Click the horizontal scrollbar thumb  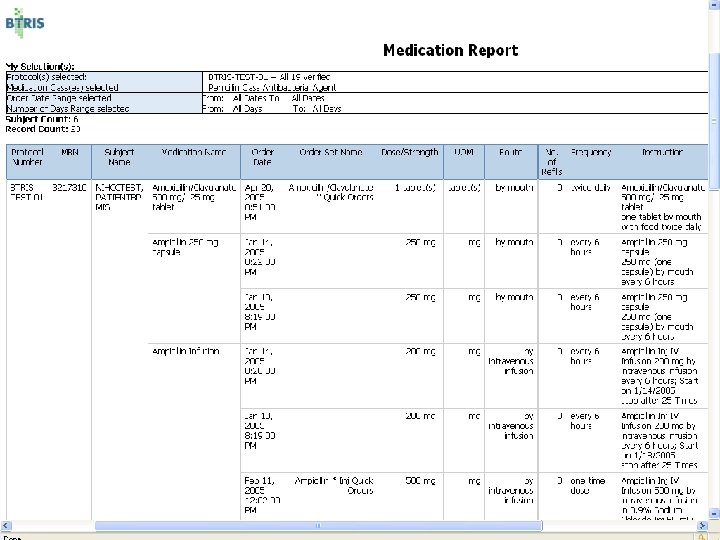[318, 526]
